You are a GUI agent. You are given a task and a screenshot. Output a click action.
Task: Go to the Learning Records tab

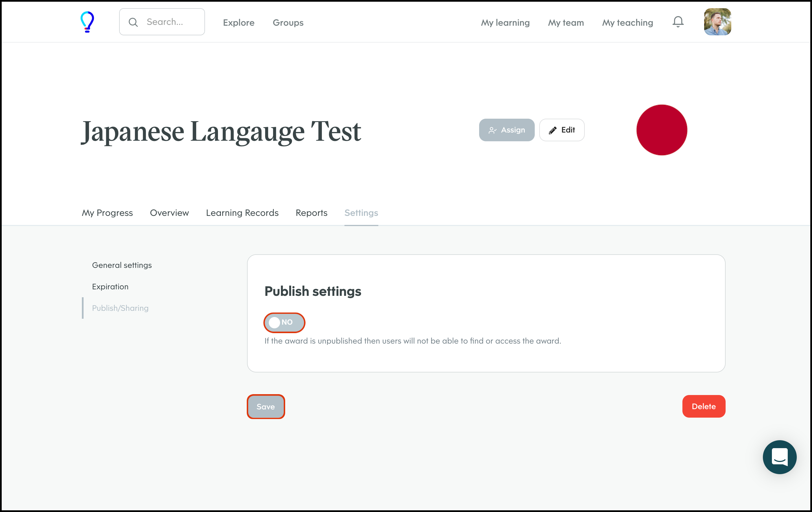tap(242, 213)
